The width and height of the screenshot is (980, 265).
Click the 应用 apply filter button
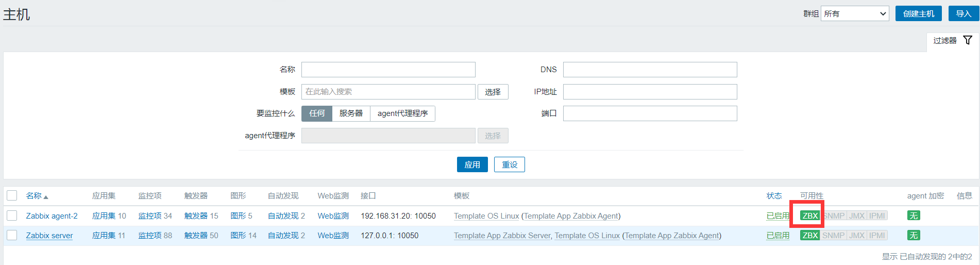[472, 164]
